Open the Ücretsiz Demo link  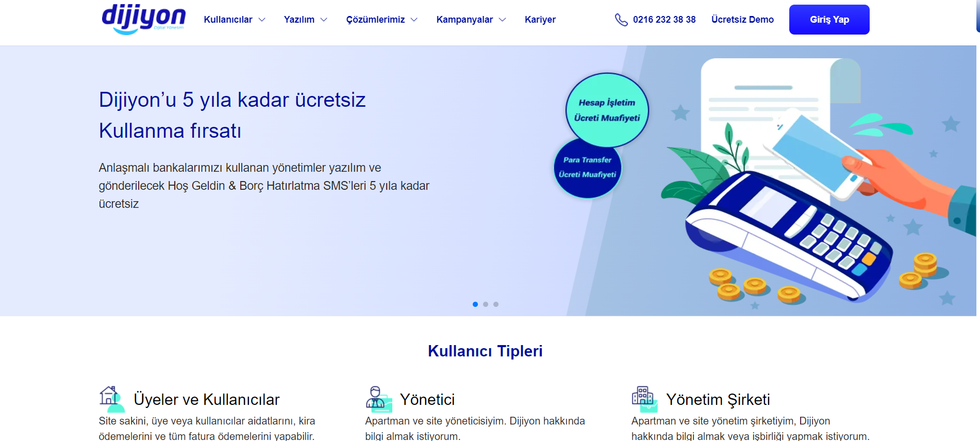[x=742, y=20]
